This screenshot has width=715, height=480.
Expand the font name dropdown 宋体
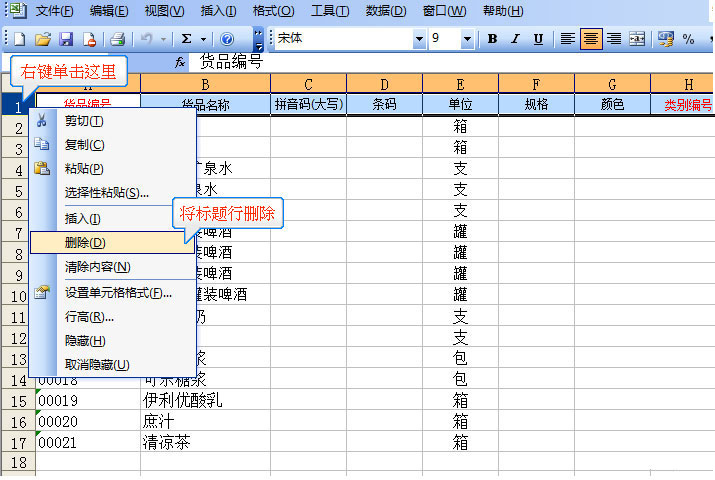[419, 39]
